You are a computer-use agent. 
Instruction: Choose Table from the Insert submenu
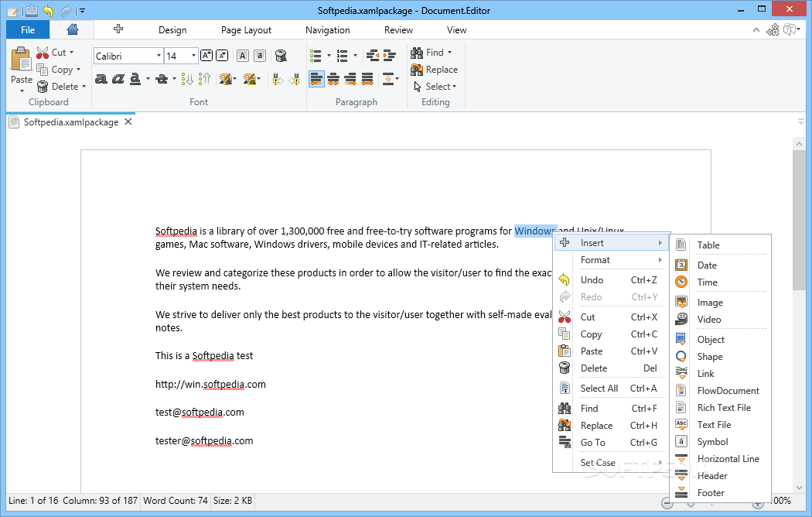[x=720, y=245]
